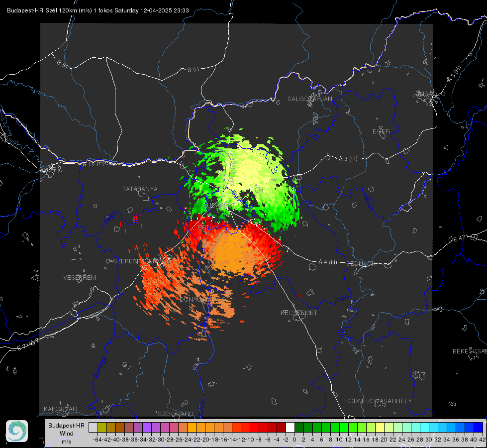Choose the dark red swatch between -4 and -2
The width and height of the screenshot is (487, 448).
pyautogui.click(x=281, y=427)
